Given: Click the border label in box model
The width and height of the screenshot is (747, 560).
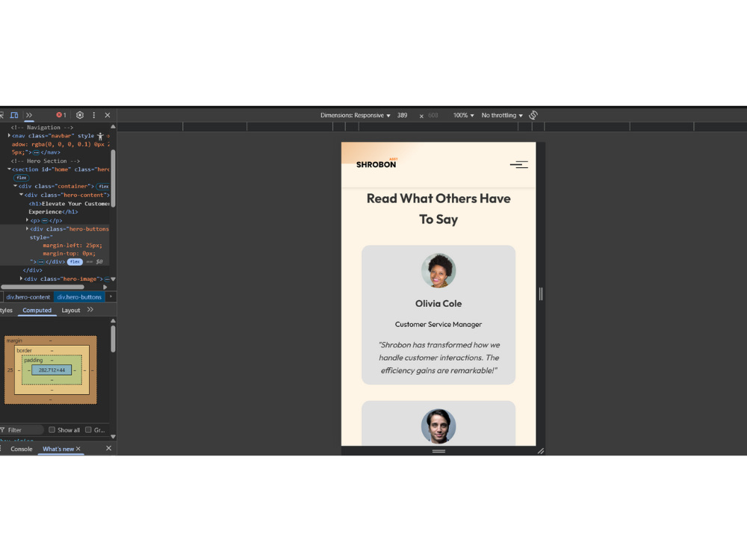Looking at the screenshot, I should tap(25, 350).
